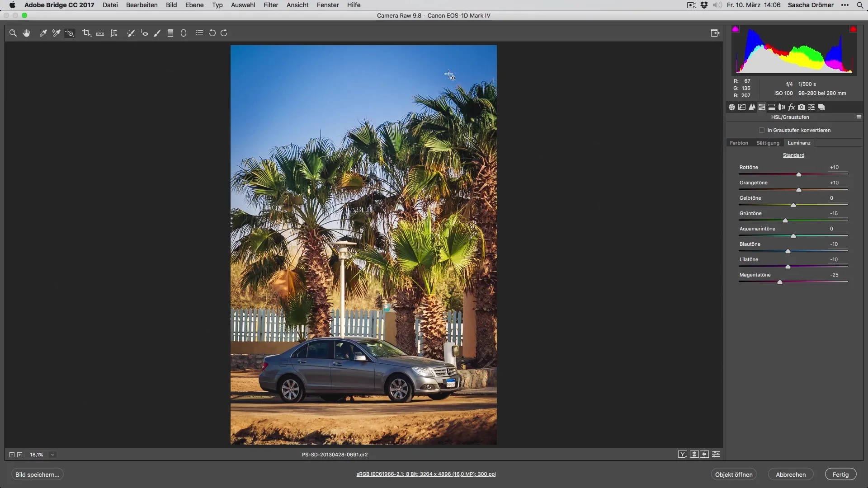Switch to the Sättigung tab
This screenshot has width=868, height=488.
click(x=768, y=143)
